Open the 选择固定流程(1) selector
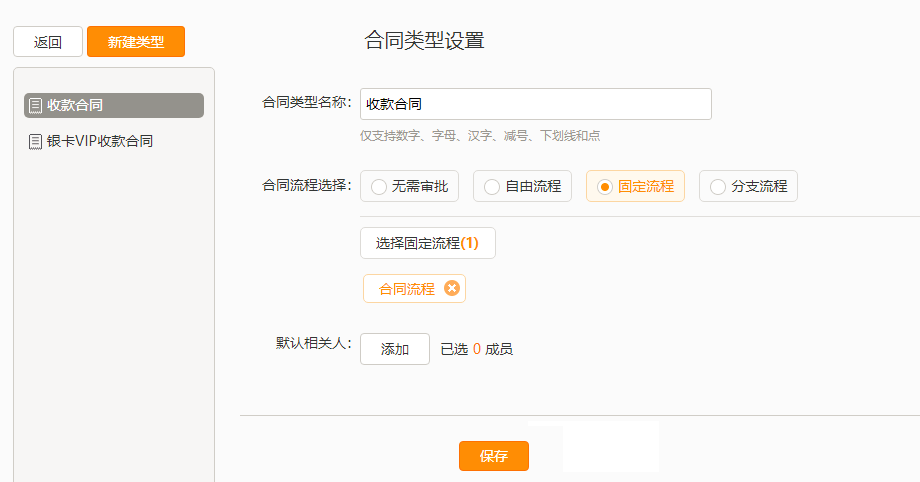The image size is (920, 482). click(427, 243)
